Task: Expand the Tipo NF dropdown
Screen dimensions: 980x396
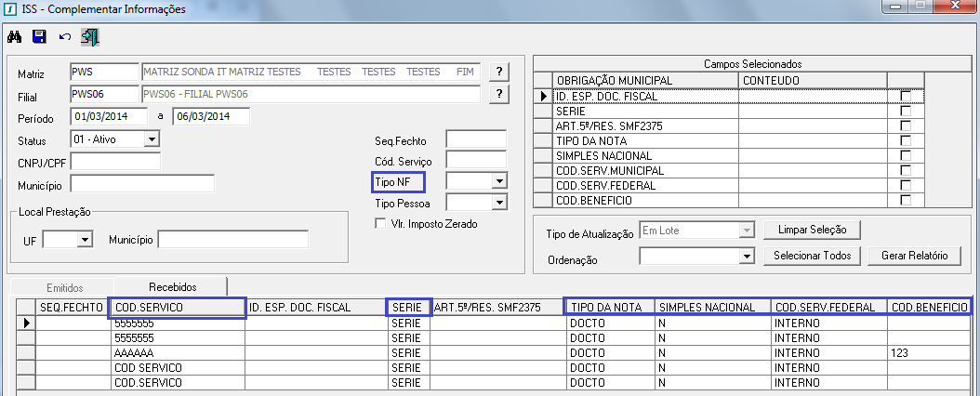Action: pos(498,181)
